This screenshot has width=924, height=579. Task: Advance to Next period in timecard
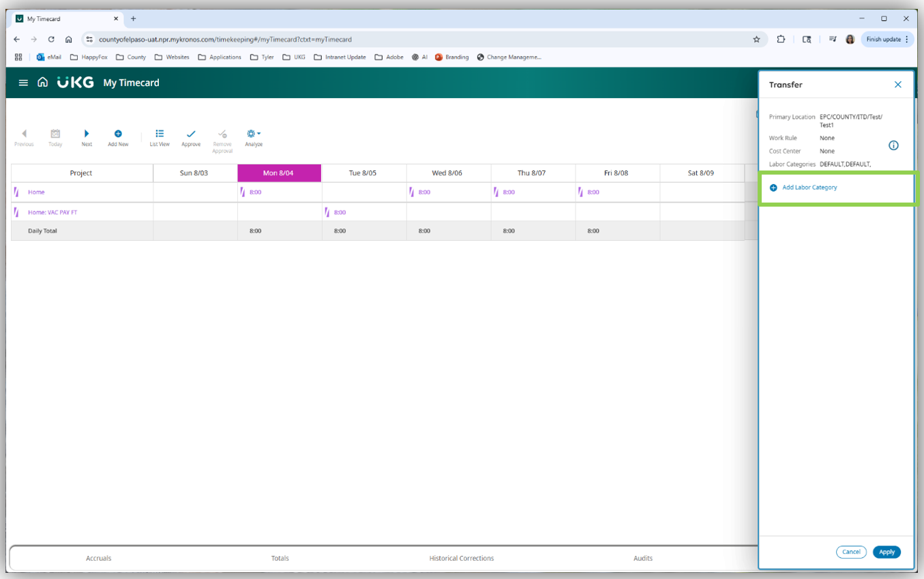click(87, 138)
